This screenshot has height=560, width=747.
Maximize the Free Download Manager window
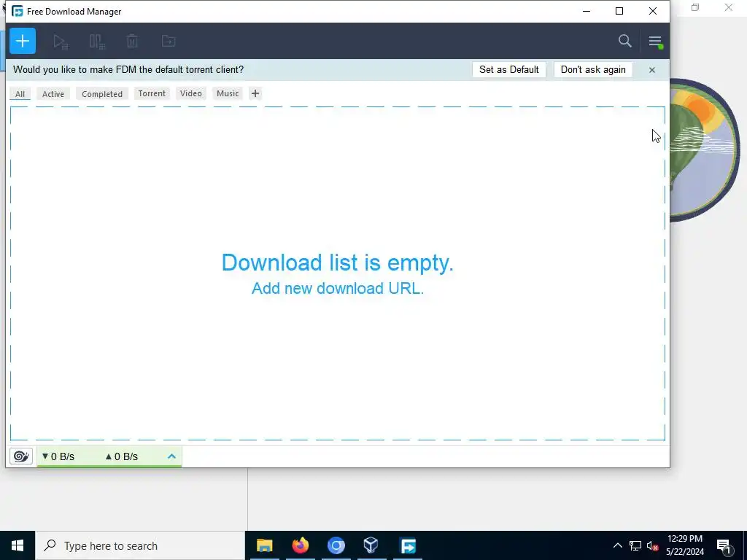(x=619, y=11)
